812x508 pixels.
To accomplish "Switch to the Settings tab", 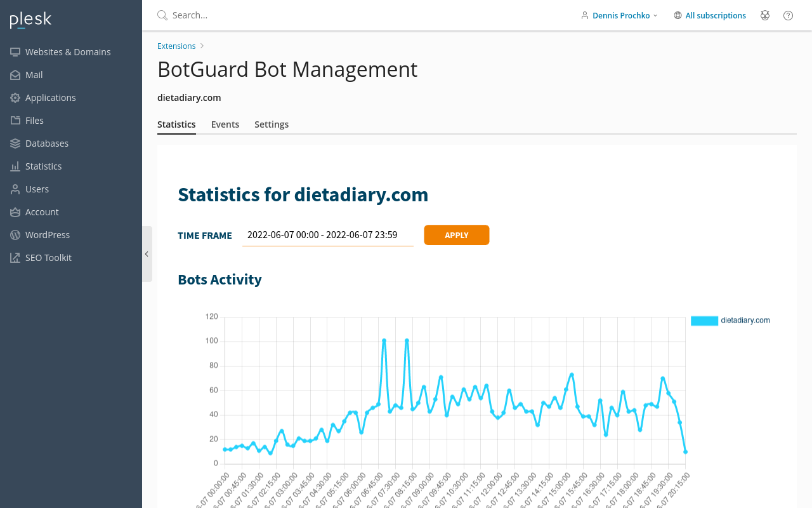I will coord(272,124).
